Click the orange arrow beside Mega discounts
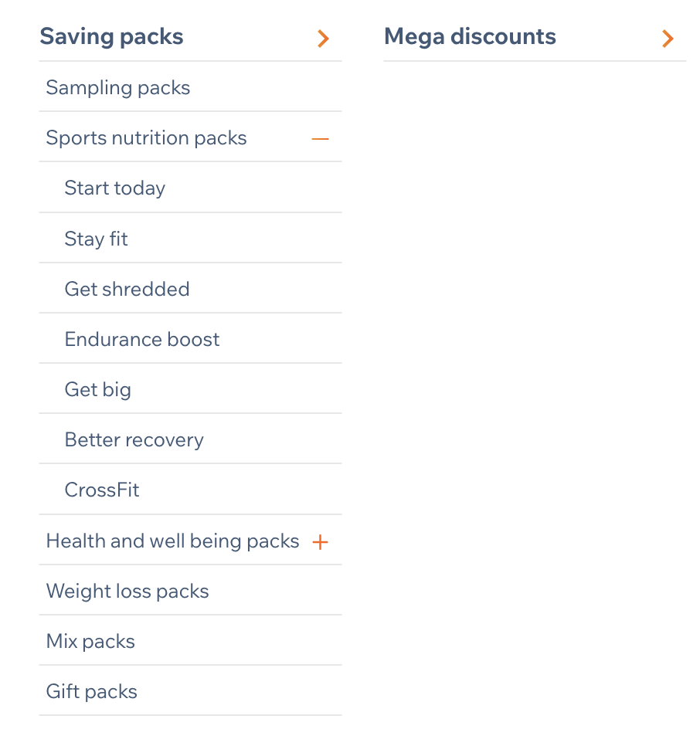This screenshot has width=700, height=746. tap(667, 39)
